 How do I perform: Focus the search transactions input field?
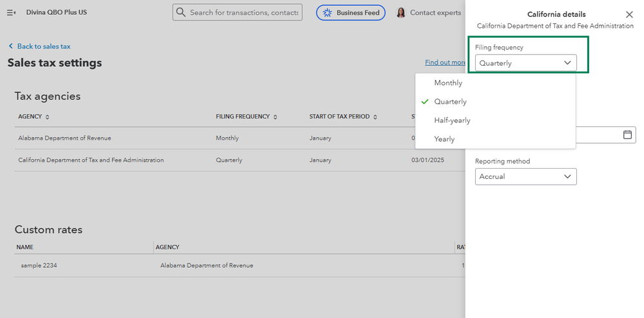(x=244, y=12)
